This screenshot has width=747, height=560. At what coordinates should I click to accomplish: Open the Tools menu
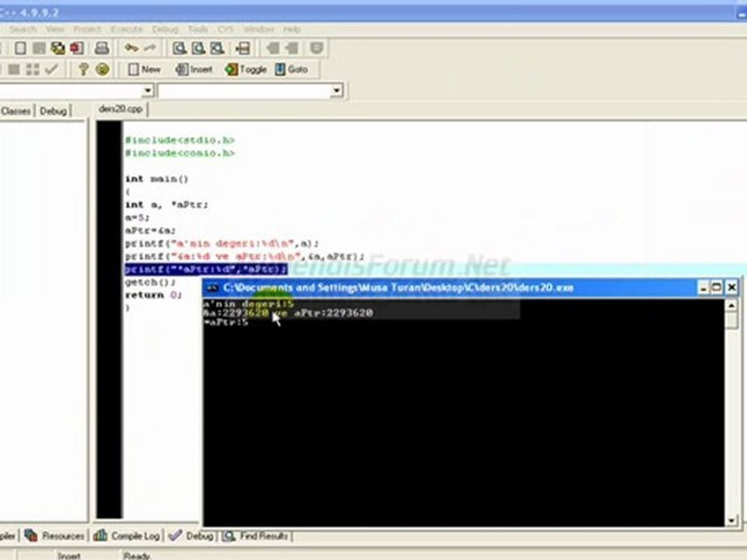tap(198, 30)
